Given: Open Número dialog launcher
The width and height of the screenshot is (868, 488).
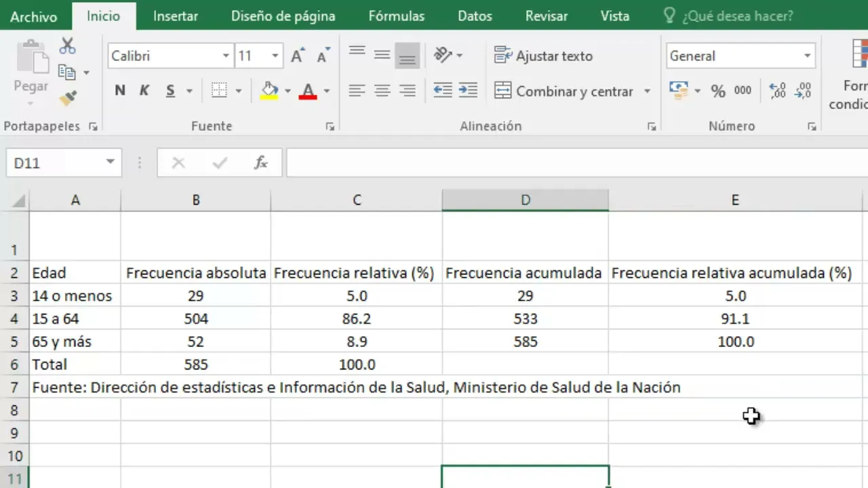Looking at the screenshot, I should (x=812, y=127).
